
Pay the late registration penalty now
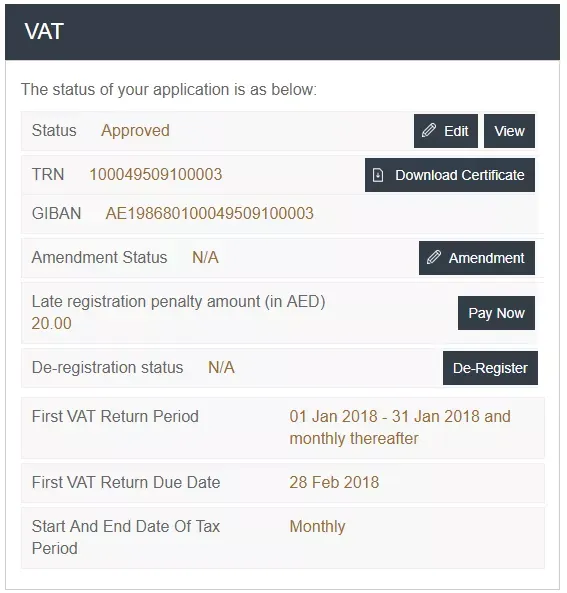pyautogui.click(x=496, y=313)
